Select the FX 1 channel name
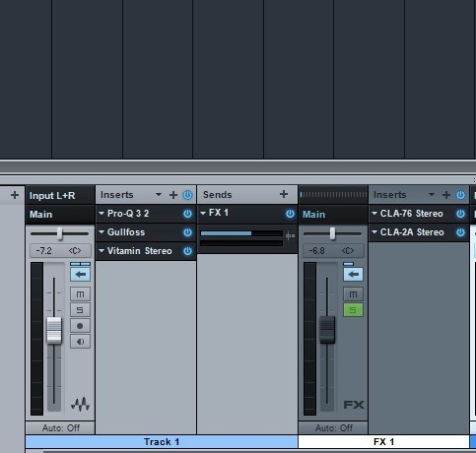Image resolution: width=476 pixels, height=453 pixels. (x=383, y=442)
